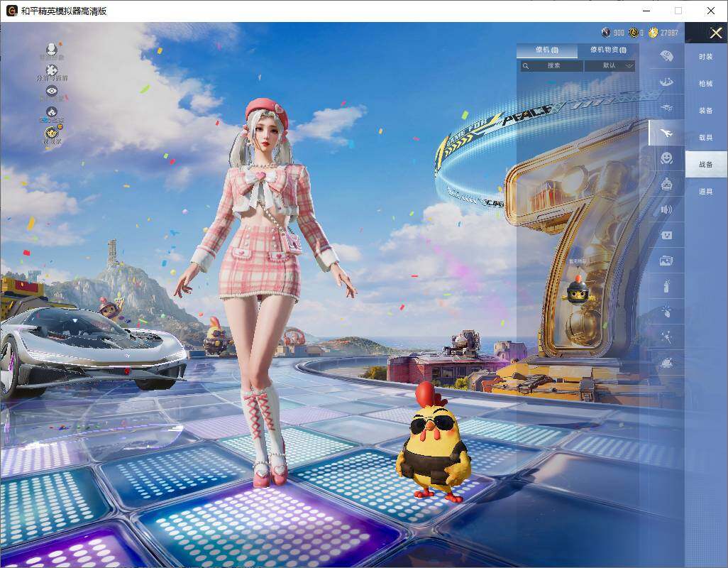Click the top avatar icon on left

point(52,50)
